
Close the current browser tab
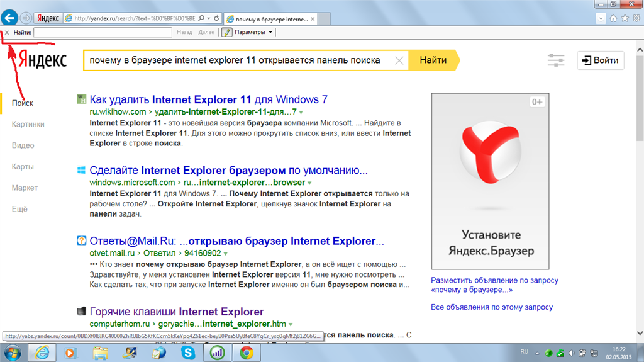coord(313,19)
